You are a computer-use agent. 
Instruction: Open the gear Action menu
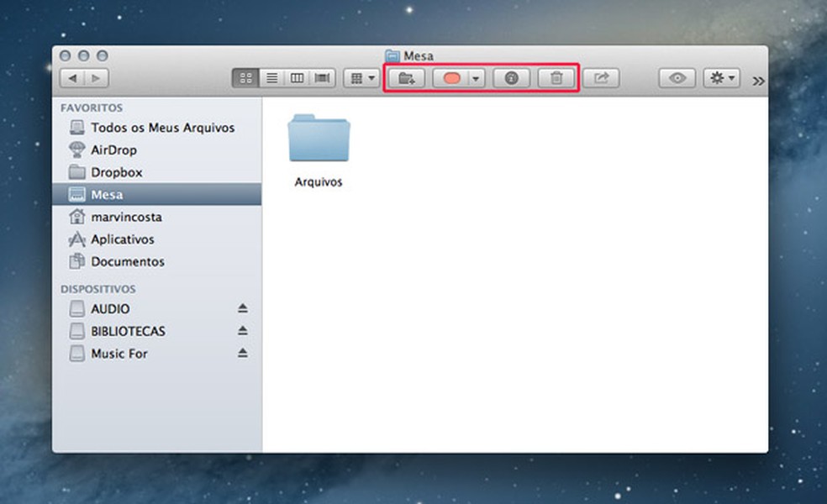(722, 79)
